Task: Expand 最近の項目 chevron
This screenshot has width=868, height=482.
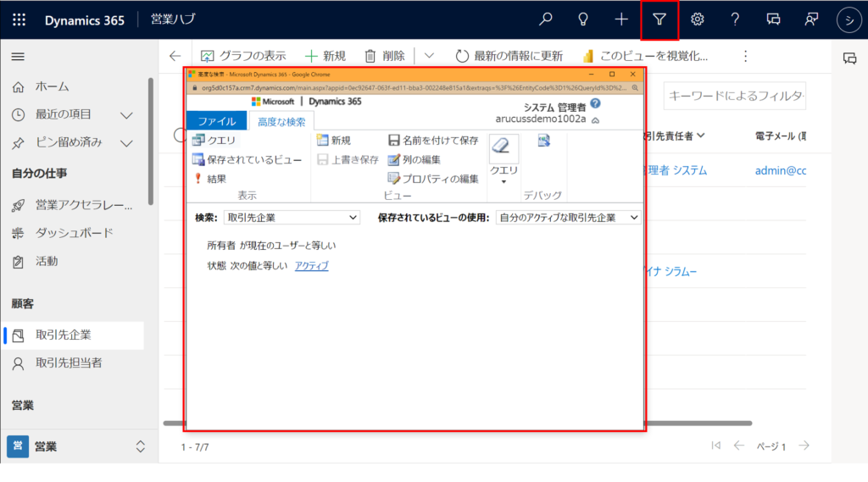Action: (x=127, y=115)
